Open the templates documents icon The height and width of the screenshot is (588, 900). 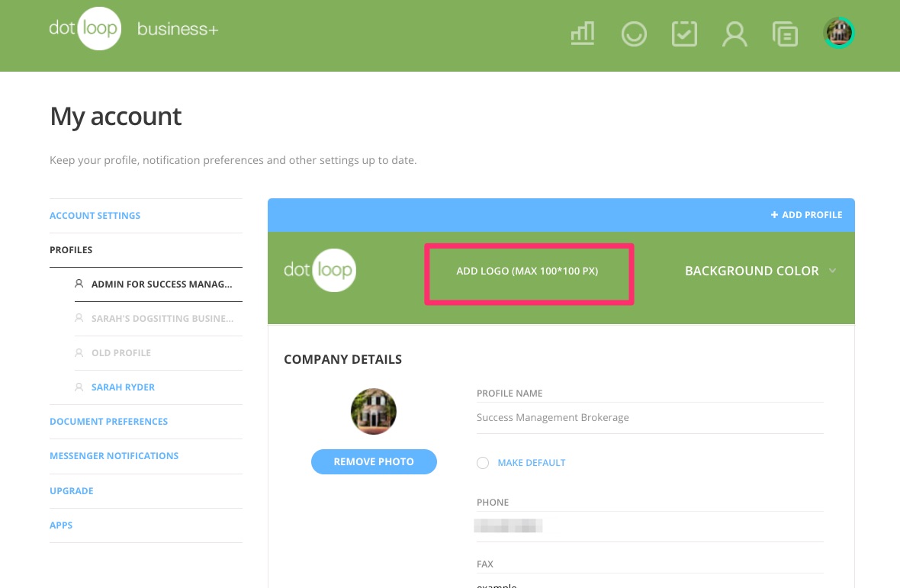(x=785, y=34)
